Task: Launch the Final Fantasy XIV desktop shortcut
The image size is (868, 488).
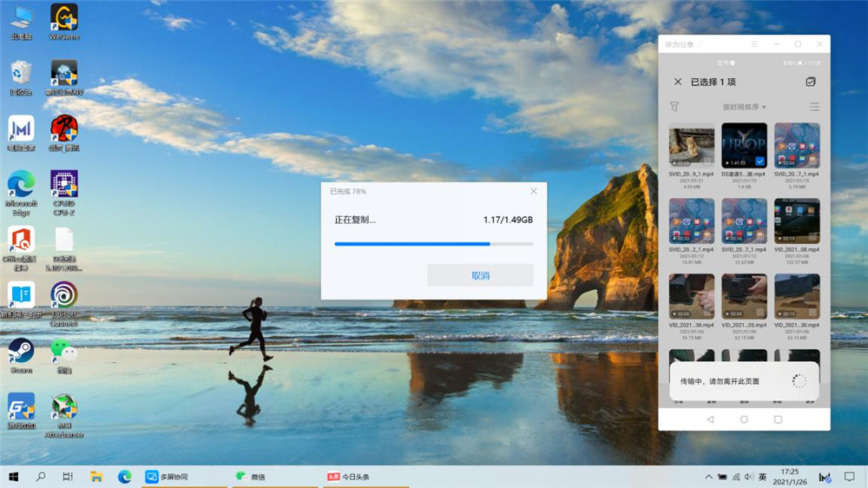Action: (x=64, y=77)
